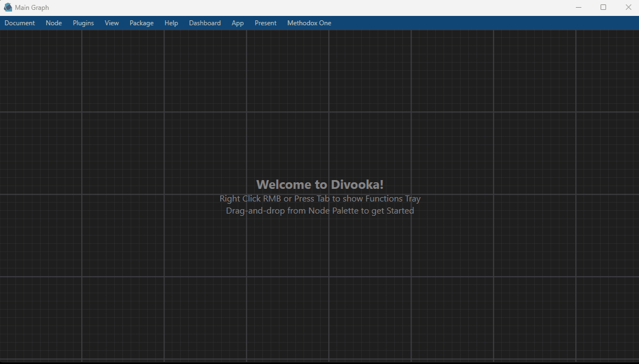Choose Present in the menu bar

click(x=266, y=23)
